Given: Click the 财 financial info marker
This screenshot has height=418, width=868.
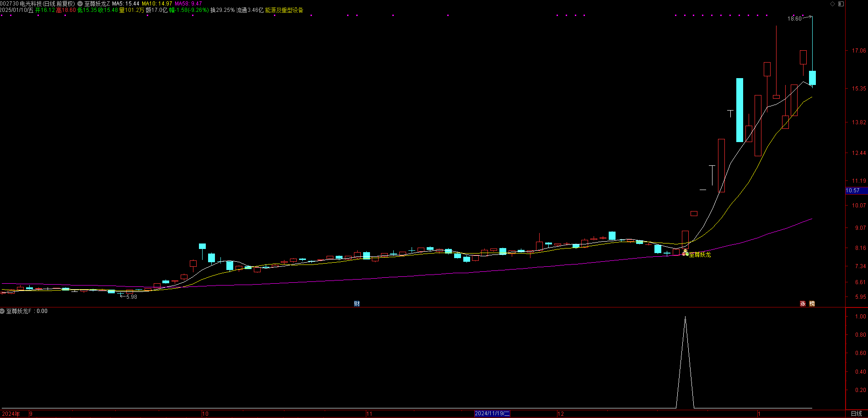Looking at the screenshot, I should (x=357, y=303).
